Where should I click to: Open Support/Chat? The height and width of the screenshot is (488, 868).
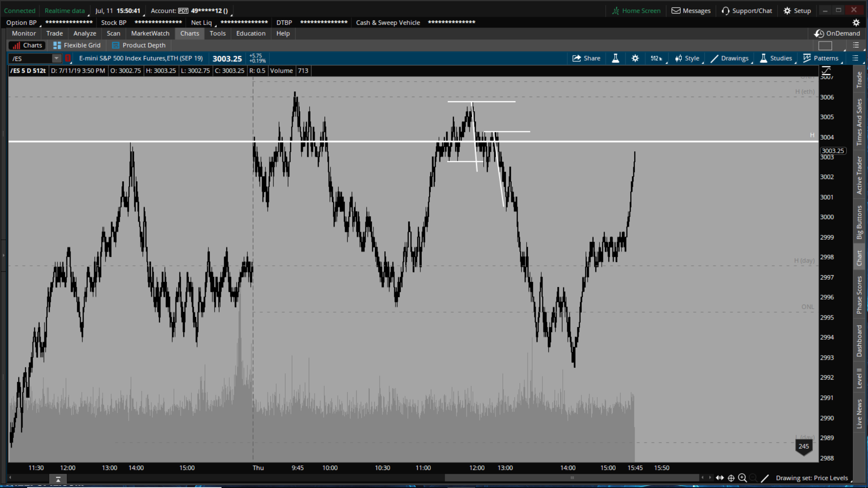click(747, 11)
